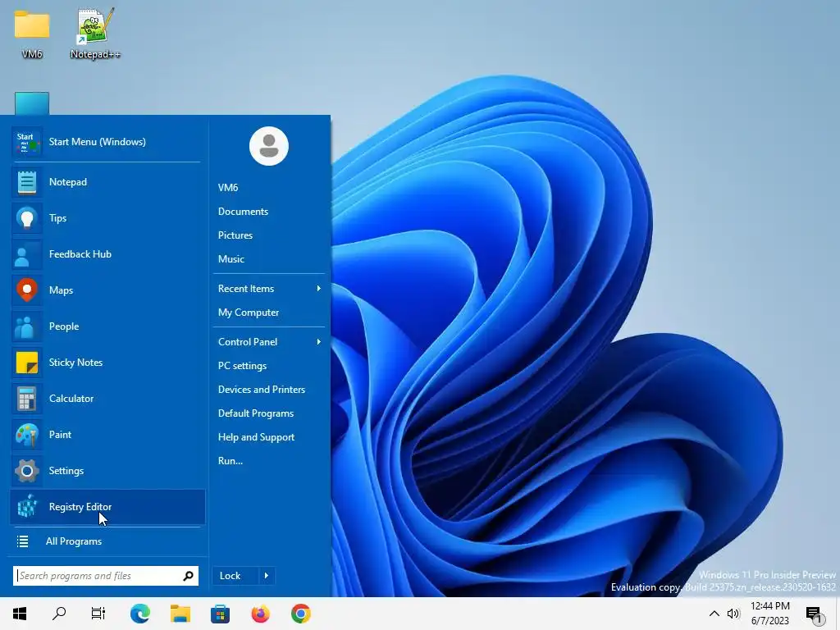Open Recent Items menu entry
The height and width of the screenshot is (630, 840).
point(269,289)
